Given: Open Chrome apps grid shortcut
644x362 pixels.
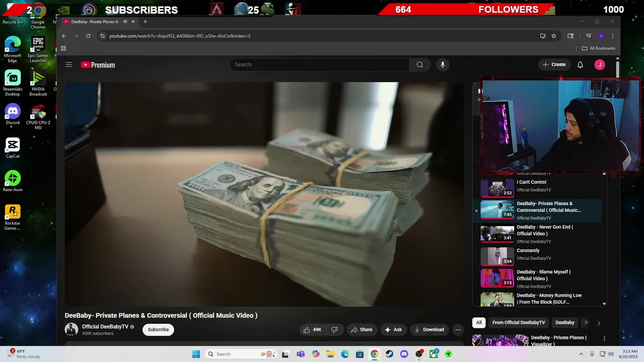Looking at the screenshot, I should (x=63, y=48).
